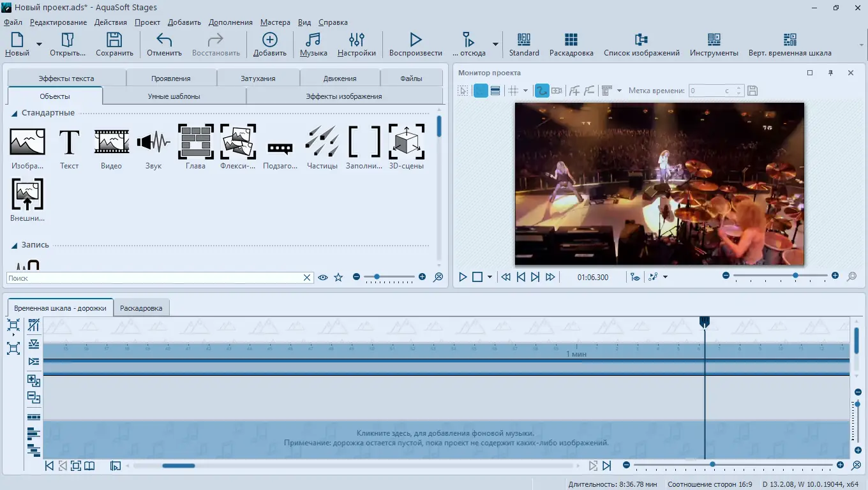Save the time mark in project monitor
The image size is (868, 490).
click(752, 91)
